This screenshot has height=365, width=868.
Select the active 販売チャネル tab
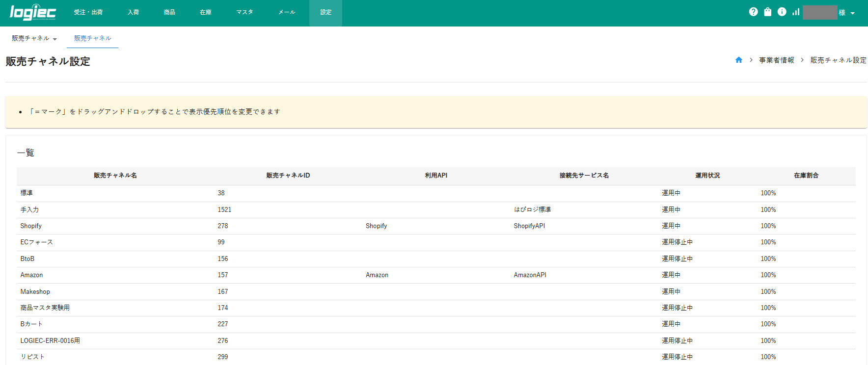92,38
